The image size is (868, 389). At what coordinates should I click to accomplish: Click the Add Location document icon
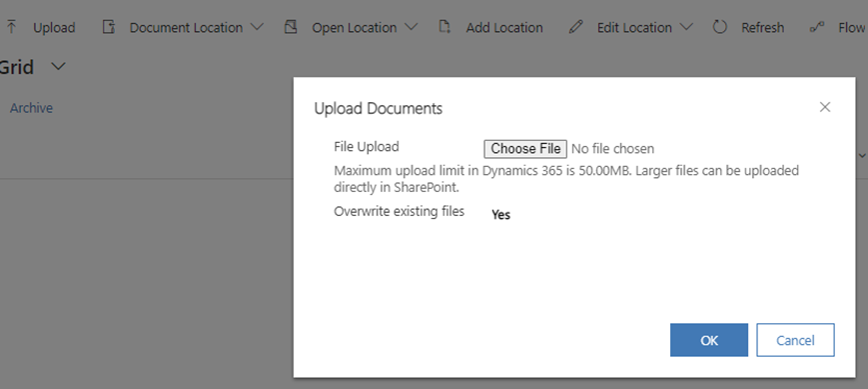coord(444,27)
